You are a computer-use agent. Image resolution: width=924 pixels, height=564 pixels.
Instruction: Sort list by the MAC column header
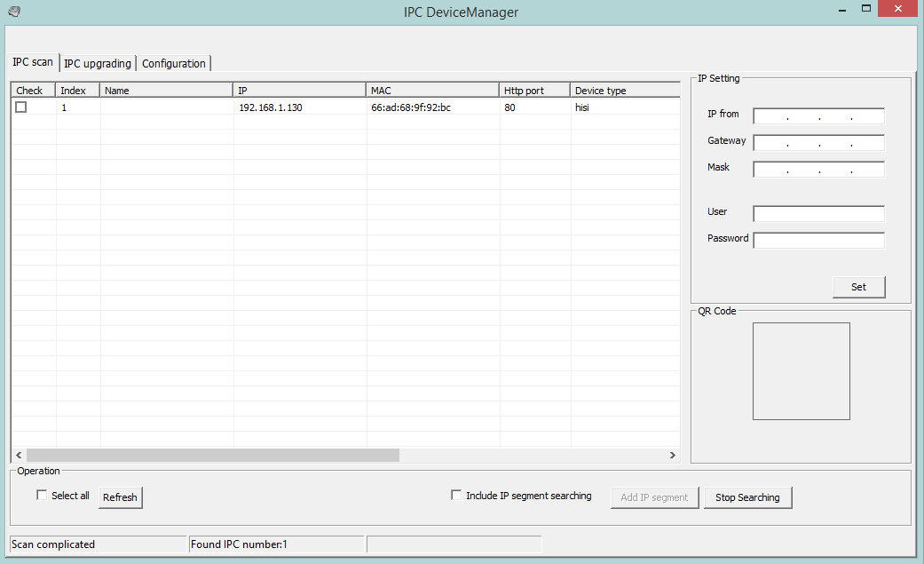tap(432, 91)
